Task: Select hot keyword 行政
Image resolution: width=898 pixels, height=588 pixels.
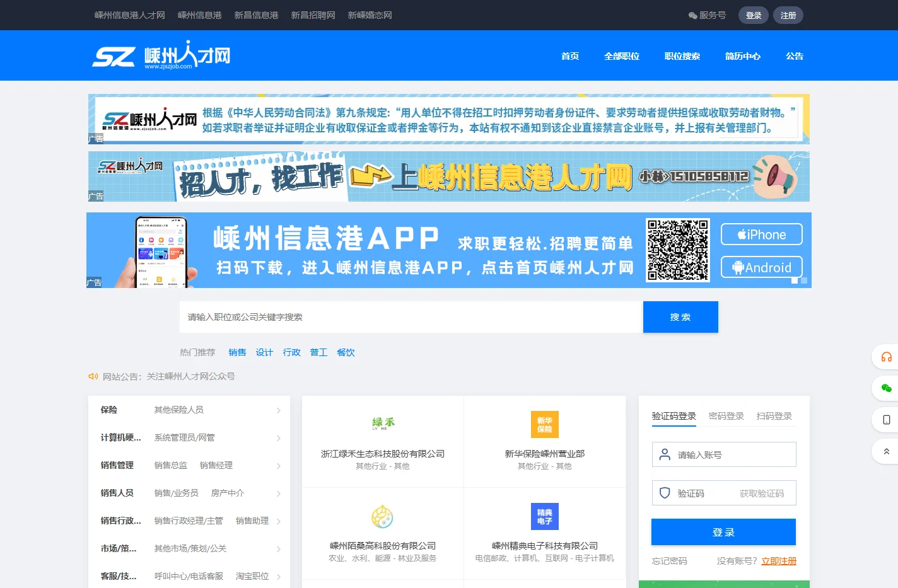Action: 291,352
